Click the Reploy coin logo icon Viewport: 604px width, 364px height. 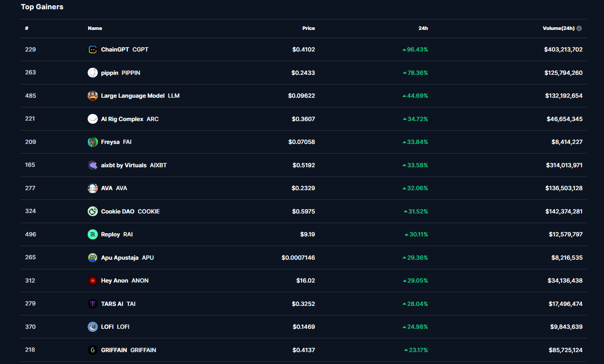[93, 235]
